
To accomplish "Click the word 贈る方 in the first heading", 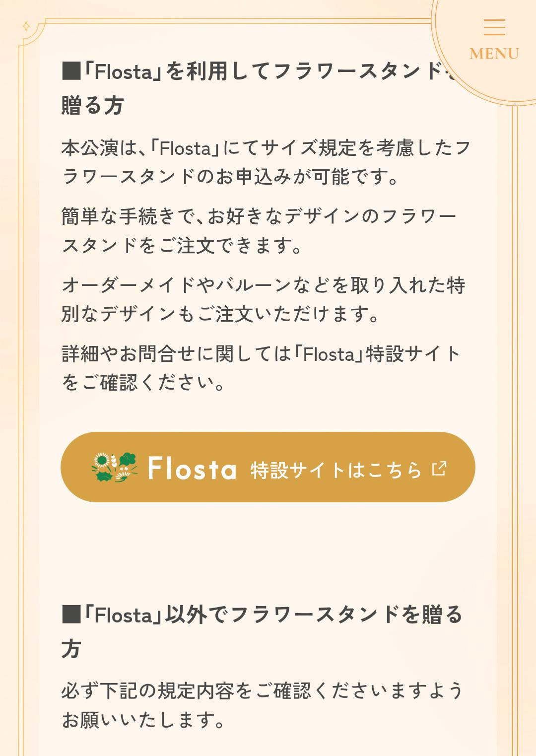I will (93, 106).
